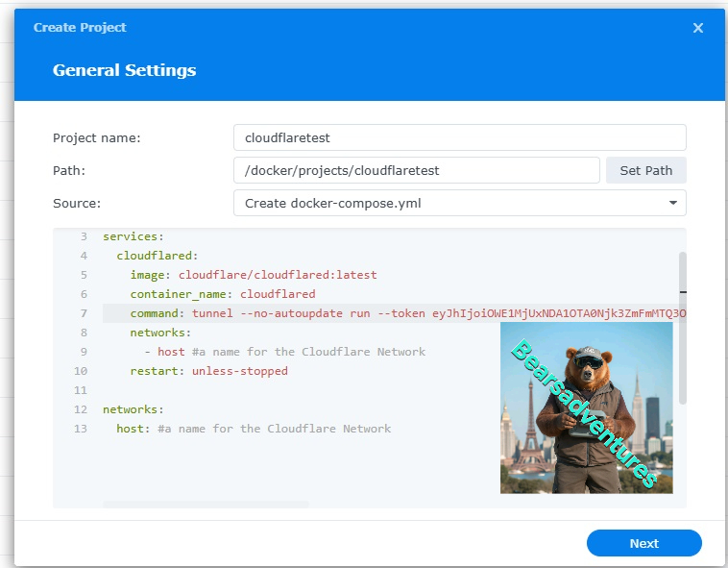Select the container_name line in the editor
Viewport: 728px width, 568px height.
(x=222, y=294)
